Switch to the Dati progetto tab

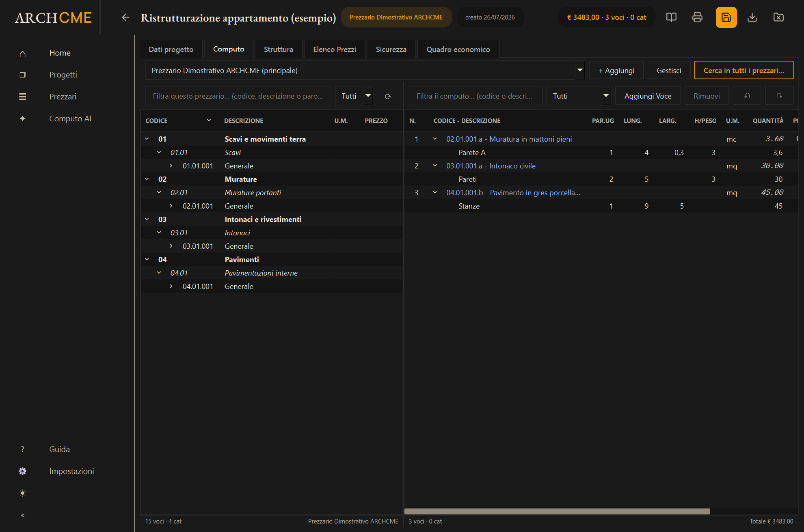pyautogui.click(x=171, y=49)
